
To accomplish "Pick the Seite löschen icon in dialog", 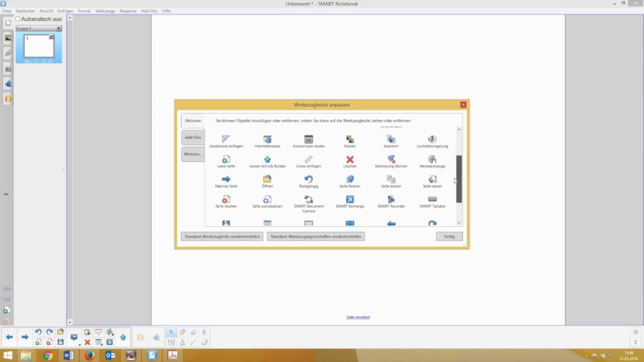I will coord(226,199).
